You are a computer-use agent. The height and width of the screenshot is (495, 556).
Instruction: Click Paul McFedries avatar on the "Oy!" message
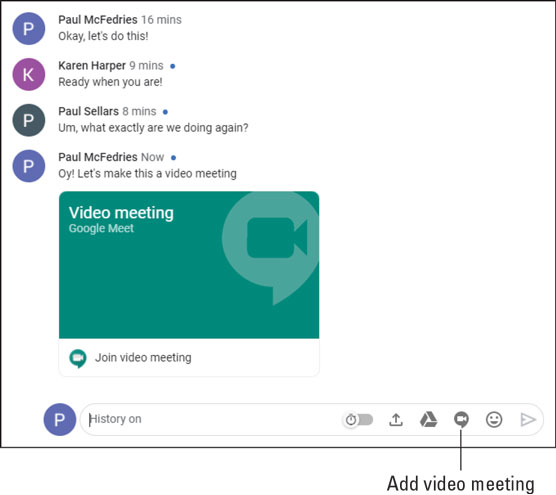(x=29, y=166)
